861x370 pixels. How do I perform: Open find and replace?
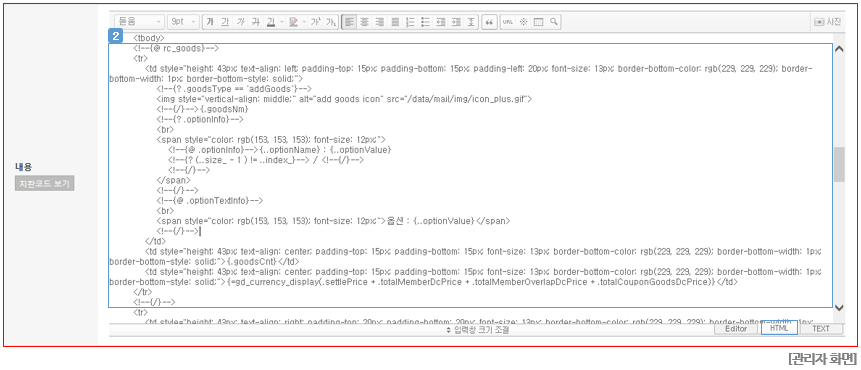point(554,22)
